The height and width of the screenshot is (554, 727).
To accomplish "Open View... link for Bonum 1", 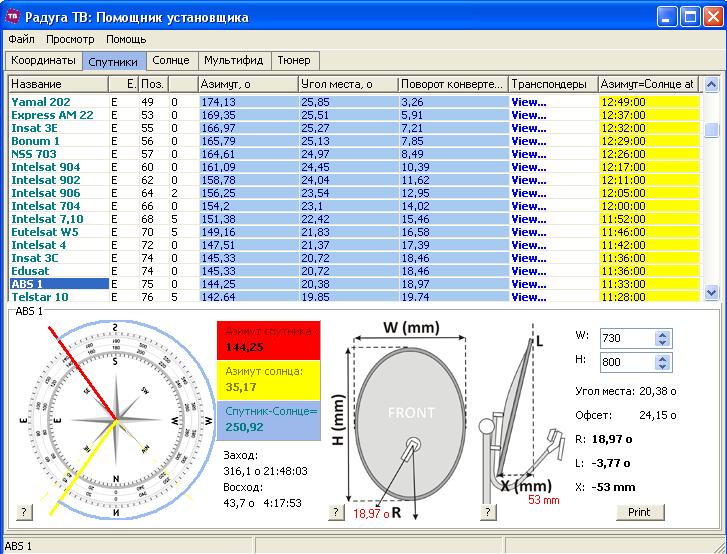I will pos(529,141).
